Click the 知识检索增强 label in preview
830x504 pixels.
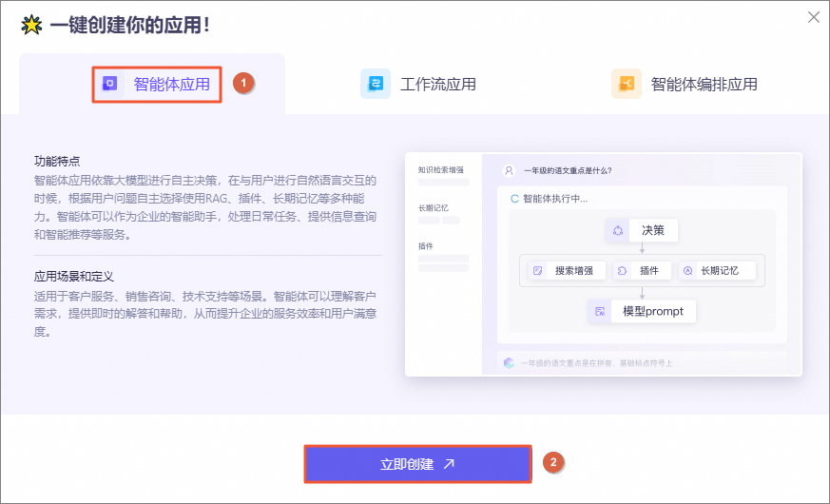[441, 170]
